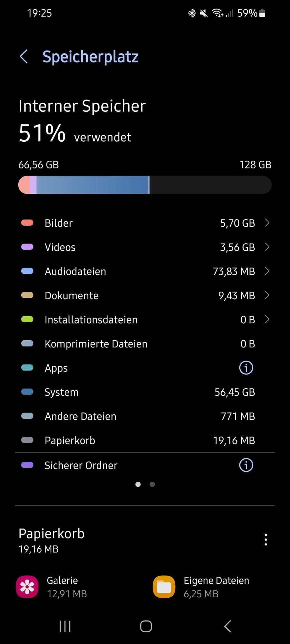The width and height of the screenshot is (290, 644).
Task: Open the Dokumente category row
Action: click(145, 295)
